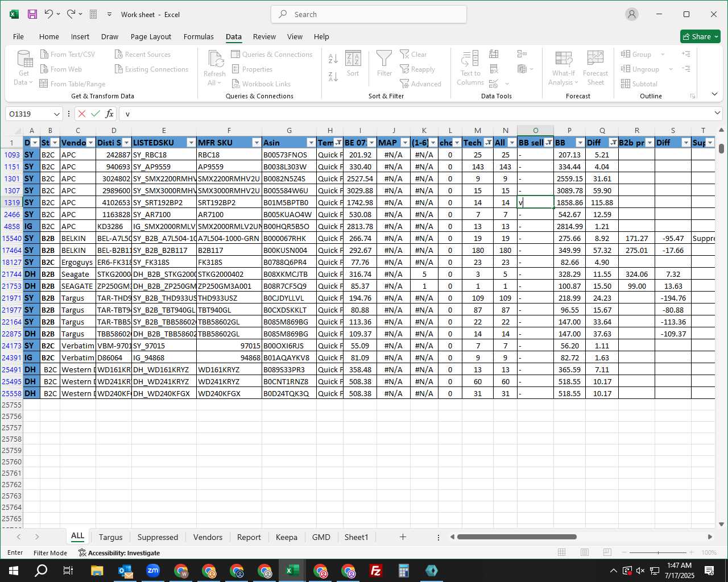Open the Keepa sheet tab
Viewport: 728px width, 582px height.
(x=286, y=537)
